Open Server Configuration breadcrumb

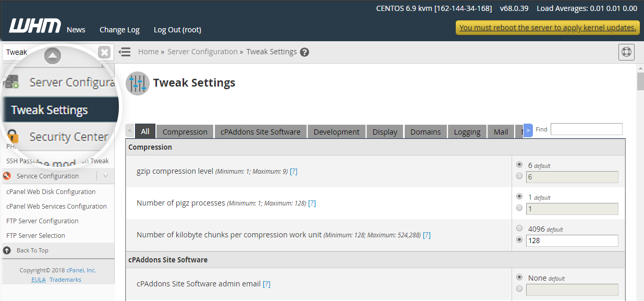202,52
